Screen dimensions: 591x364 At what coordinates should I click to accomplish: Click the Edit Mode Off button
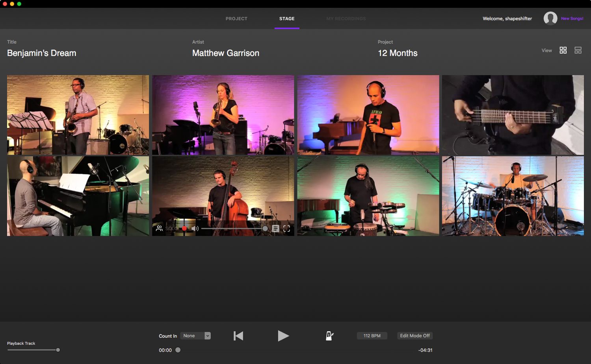[x=414, y=336]
